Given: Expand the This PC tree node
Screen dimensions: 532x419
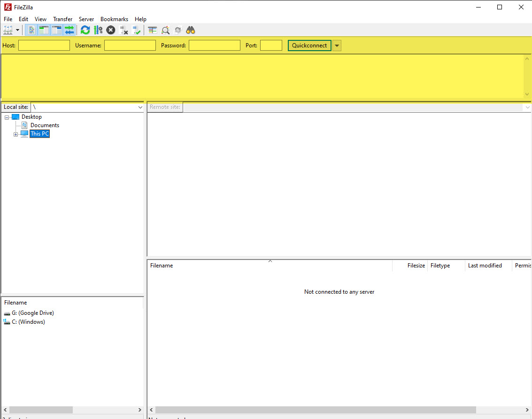Looking at the screenshot, I should click(x=16, y=134).
